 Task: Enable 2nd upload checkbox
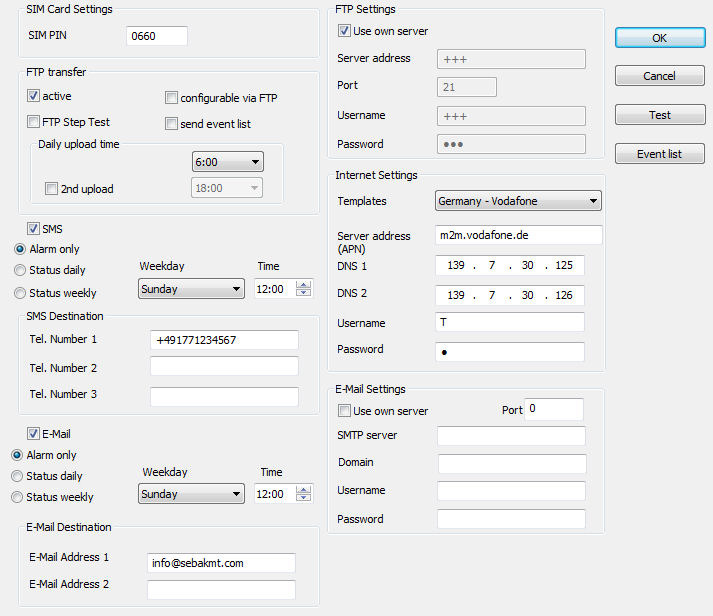(x=51, y=188)
